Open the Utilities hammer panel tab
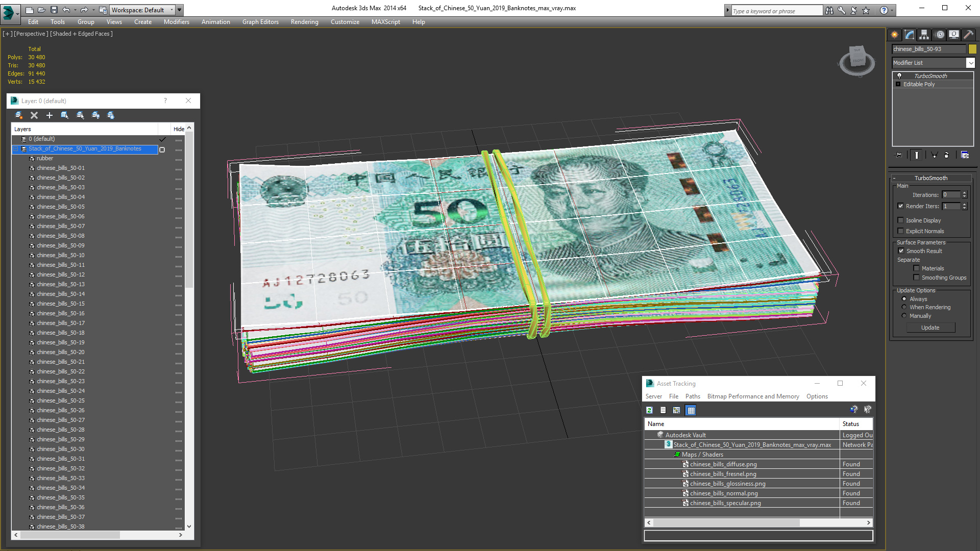Image resolution: width=980 pixels, height=551 pixels. 968,35
